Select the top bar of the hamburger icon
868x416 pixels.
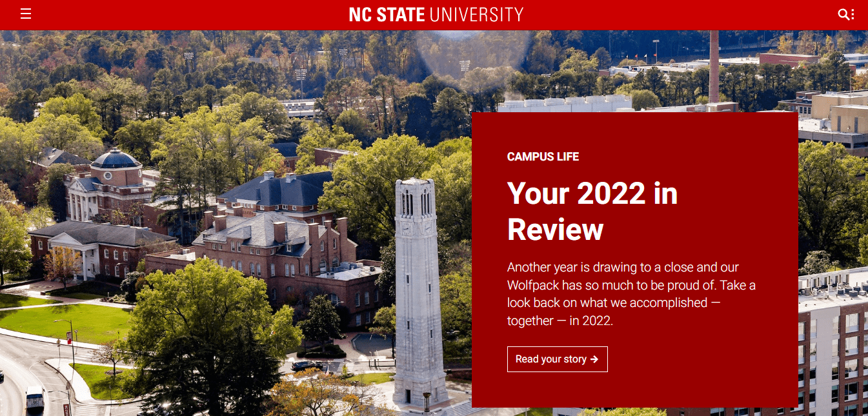pyautogui.click(x=26, y=9)
